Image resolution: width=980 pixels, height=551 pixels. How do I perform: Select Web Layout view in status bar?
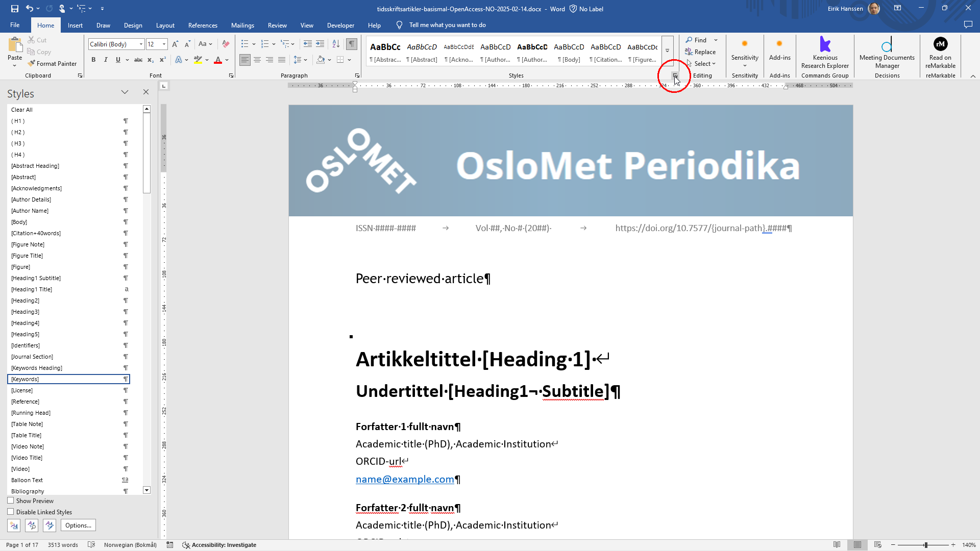[x=878, y=544]
